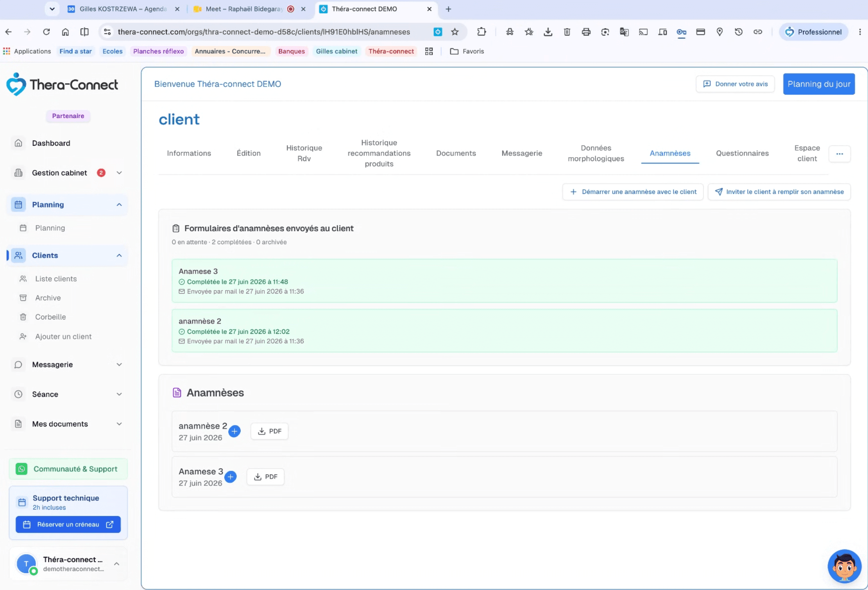Viewport: 868px width, 590px height.
Task: Click the blue plus icon beside anamnèse 2
Action: click(234, 431)
